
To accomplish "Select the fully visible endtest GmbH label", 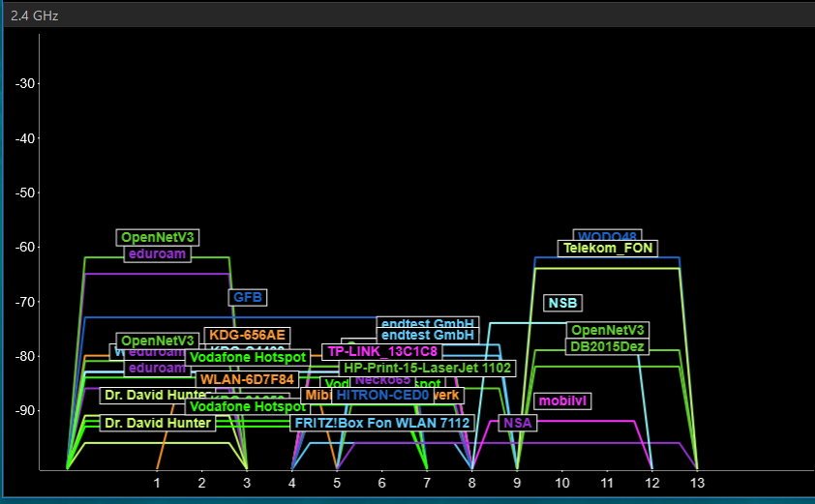I will point(427,335).
